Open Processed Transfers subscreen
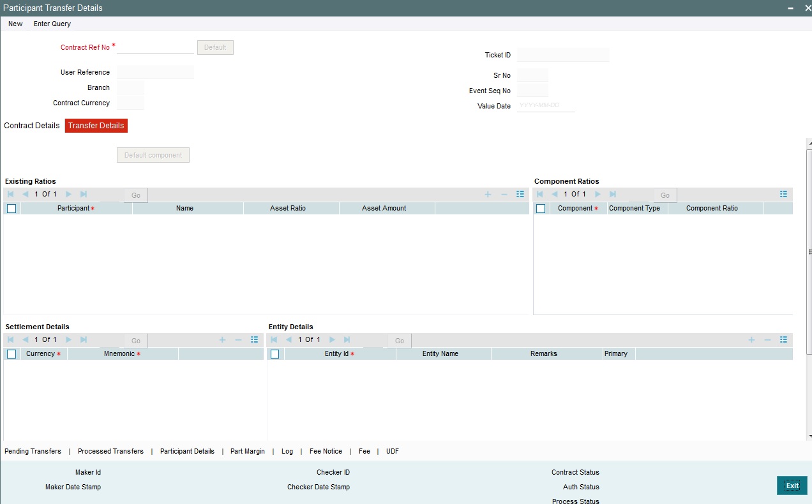The width and height of the screenshot is (812, 504). [110, 451]
